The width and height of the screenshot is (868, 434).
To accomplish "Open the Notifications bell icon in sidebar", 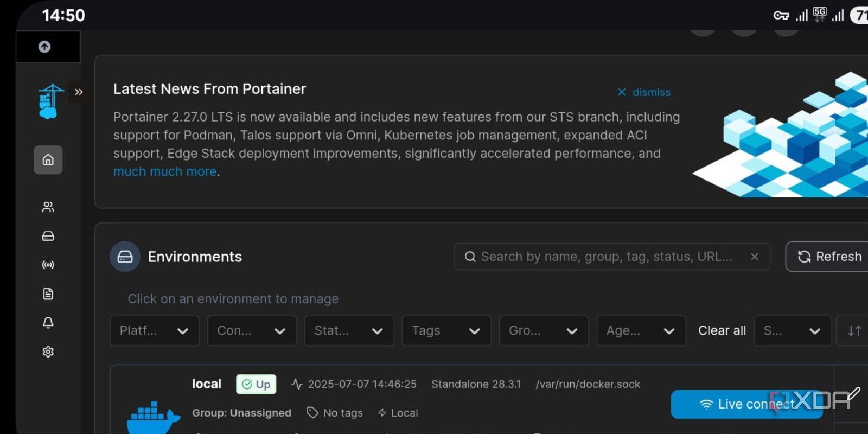I will (x=48, y=323).
